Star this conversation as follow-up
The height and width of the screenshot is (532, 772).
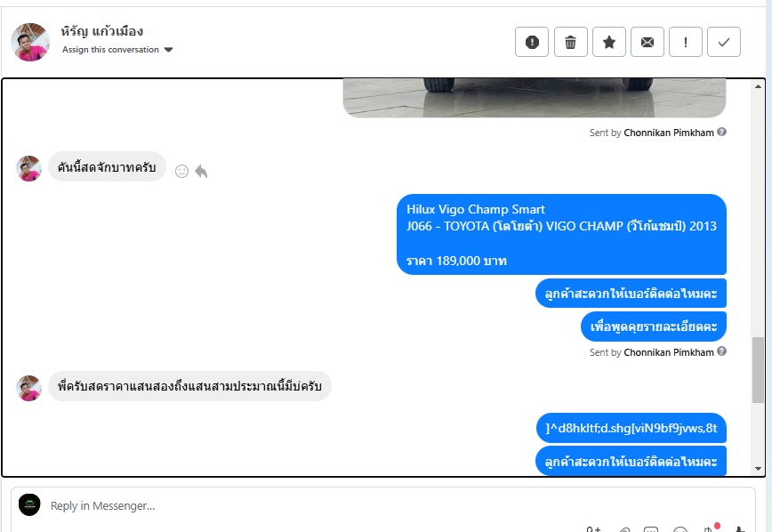(x=609, y=42)
